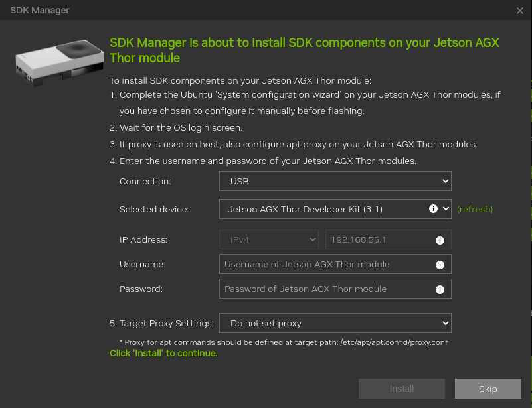
Task: Click the info icon beside Selected device
Action: point(433,208)
